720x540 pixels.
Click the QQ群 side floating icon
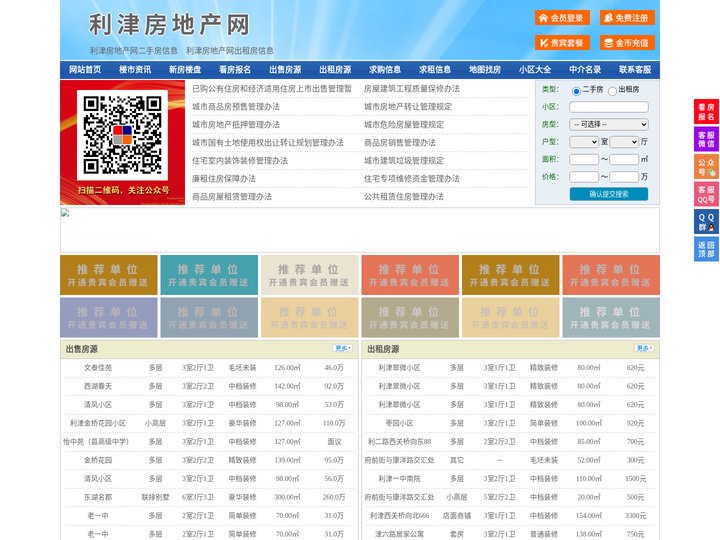click(706, 222)
